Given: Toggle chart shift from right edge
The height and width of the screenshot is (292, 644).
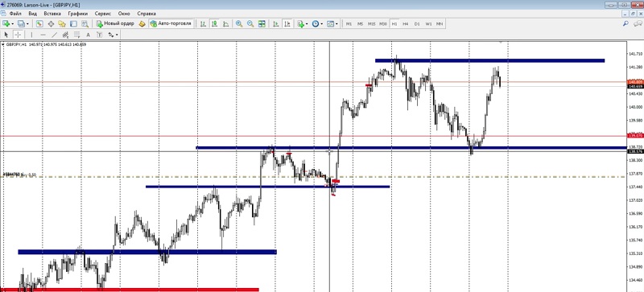Looking at the screenshot, I should tap(287, 24).
